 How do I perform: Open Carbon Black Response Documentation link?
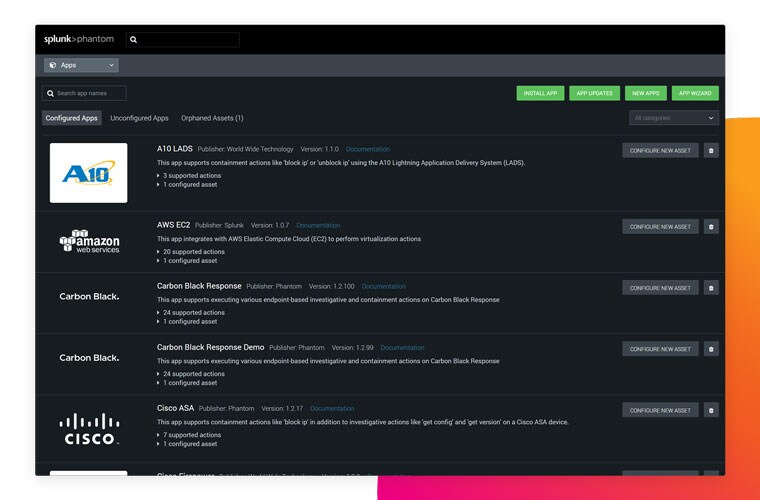[x=384, y=286]
